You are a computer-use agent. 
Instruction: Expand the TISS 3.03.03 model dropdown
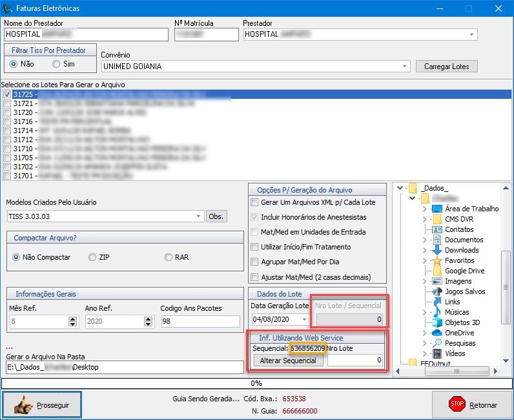pyautogui.click(x=198, y=216)
